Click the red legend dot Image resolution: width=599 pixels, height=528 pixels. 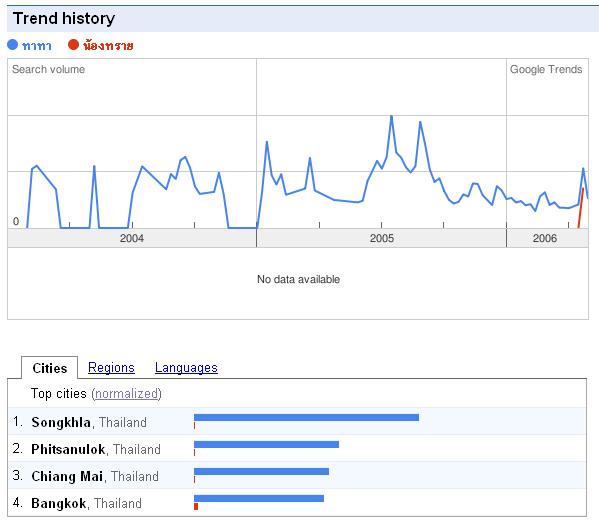click(x=73, y=45)
